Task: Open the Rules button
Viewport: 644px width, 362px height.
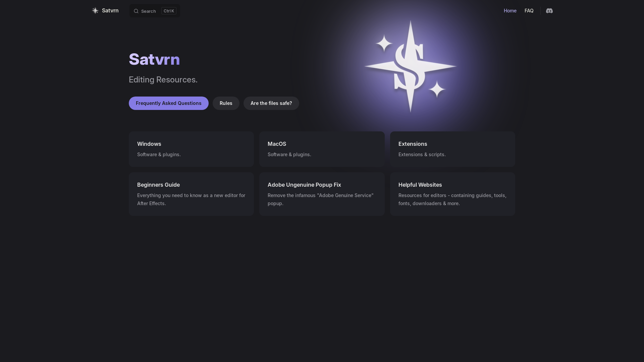Action: pos(226,103)
